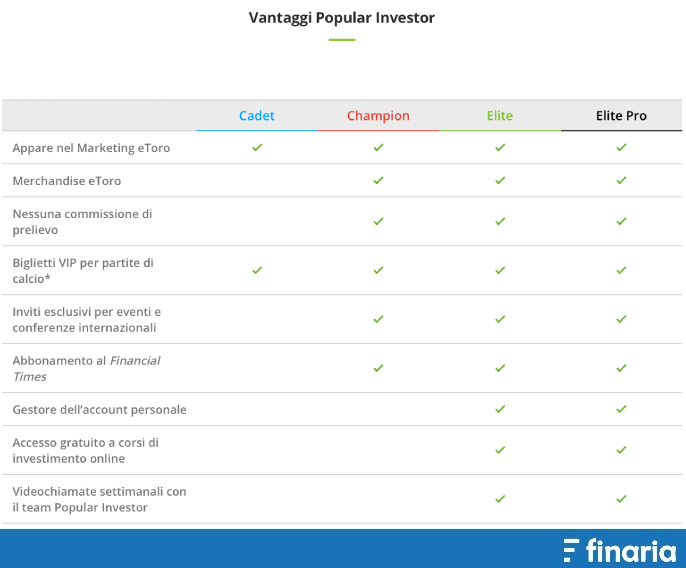Click the Champion checkmark for Financial Times subscription

click(378, 368)
